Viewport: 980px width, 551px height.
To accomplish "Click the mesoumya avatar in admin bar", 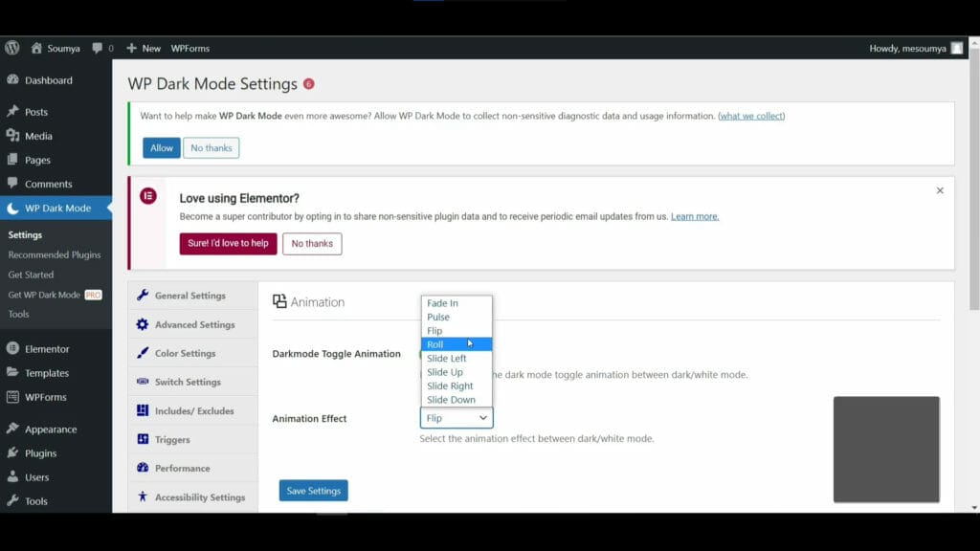I will pyautogui.click(x=957, y=48).
